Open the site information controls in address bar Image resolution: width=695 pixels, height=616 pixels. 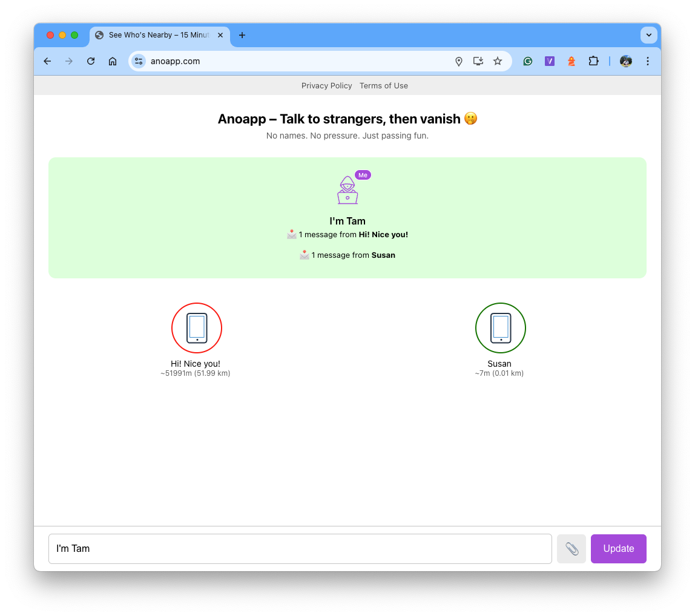[139, 61]
